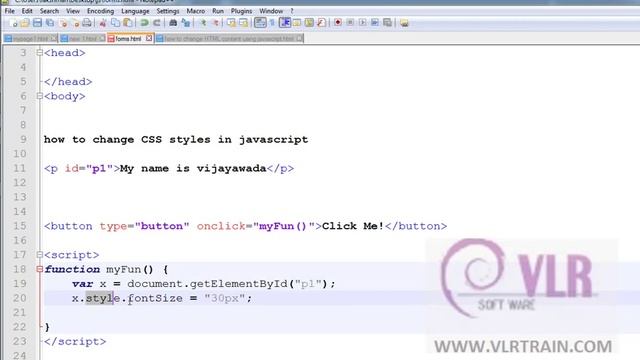This screenshot has height=360, width=640.
Task: Click the Paste clipboard icon
Action: point(128,23)
